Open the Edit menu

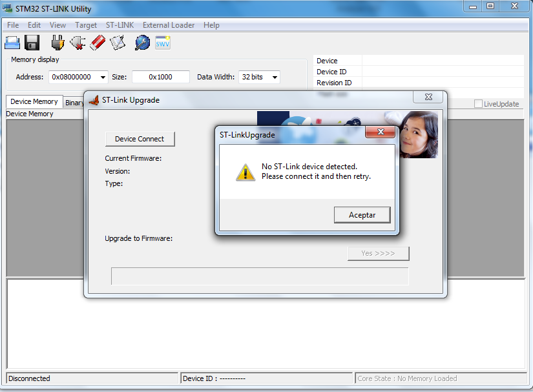pyautogui.click(x=34, y=25)
